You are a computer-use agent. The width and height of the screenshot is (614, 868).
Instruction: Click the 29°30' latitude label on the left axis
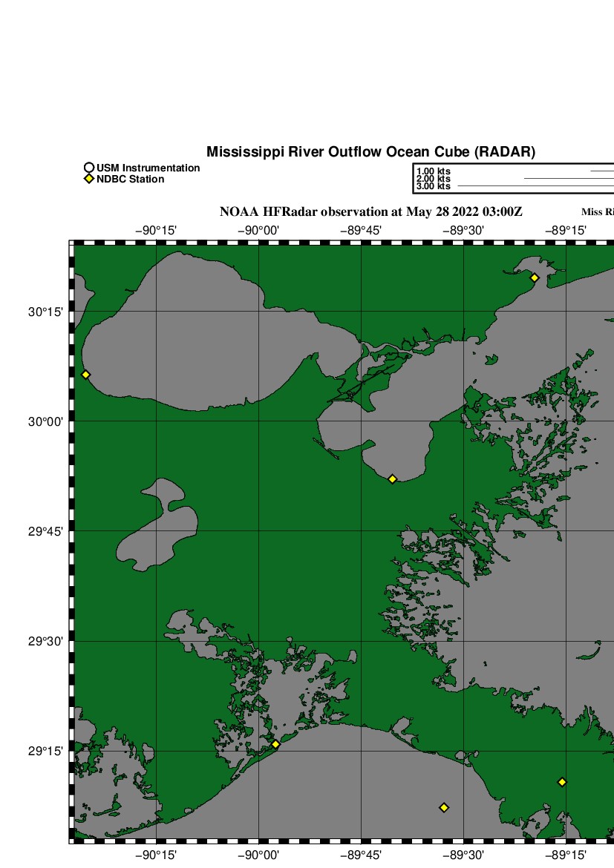click(x=45, y=641)
